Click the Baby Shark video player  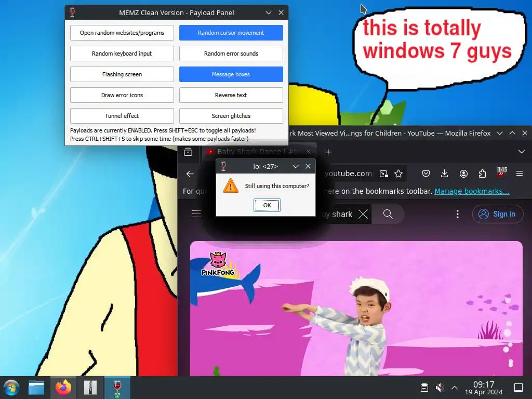pos(356,309)
